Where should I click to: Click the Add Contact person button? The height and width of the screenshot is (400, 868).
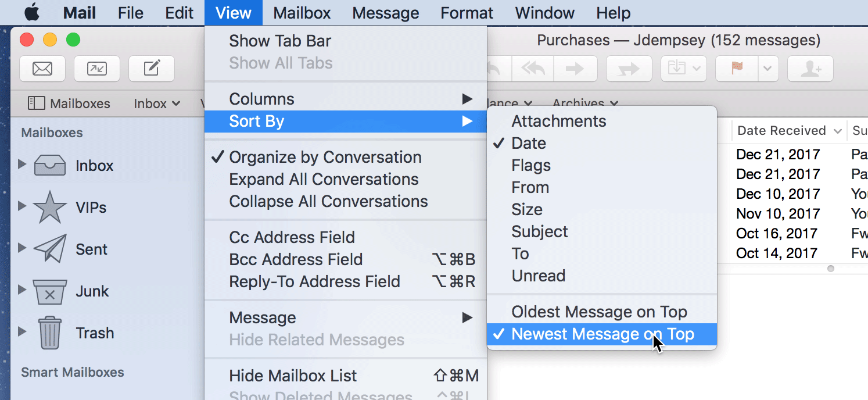[x=810, y=69]
